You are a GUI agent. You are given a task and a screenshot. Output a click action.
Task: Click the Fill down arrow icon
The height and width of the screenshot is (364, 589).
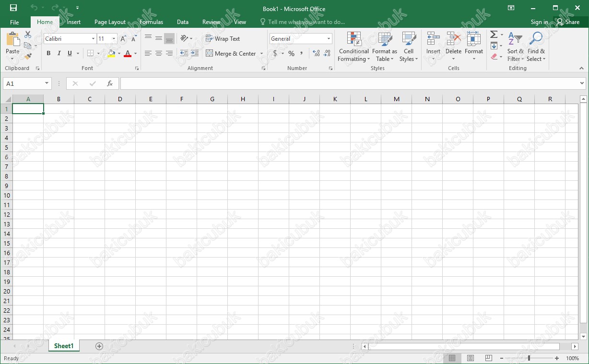point(494,46)
